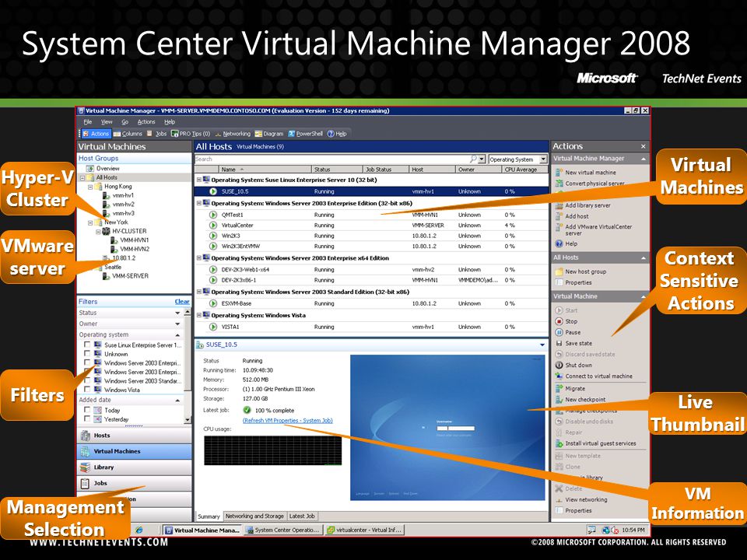747x560 pixels.
Task: Check the Windows Server 2003 Standard filter
Action: click(x=86, y=380)
